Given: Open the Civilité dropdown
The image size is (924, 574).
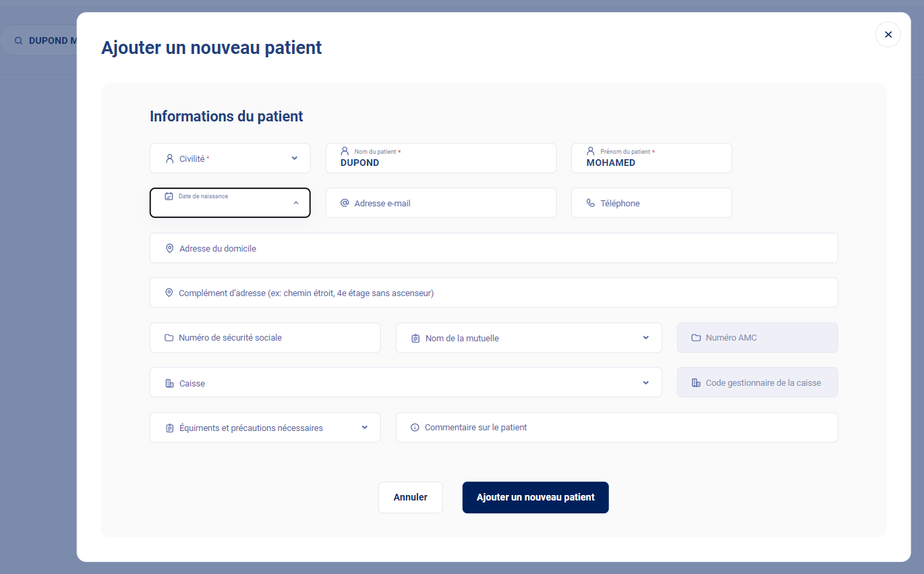Looking at the screenshot, I should (295, 159).
